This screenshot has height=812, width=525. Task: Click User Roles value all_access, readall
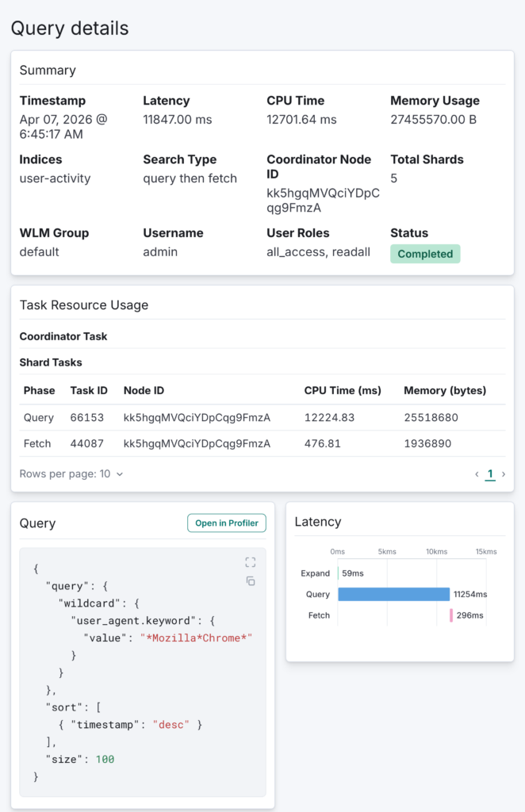[319, 252]
